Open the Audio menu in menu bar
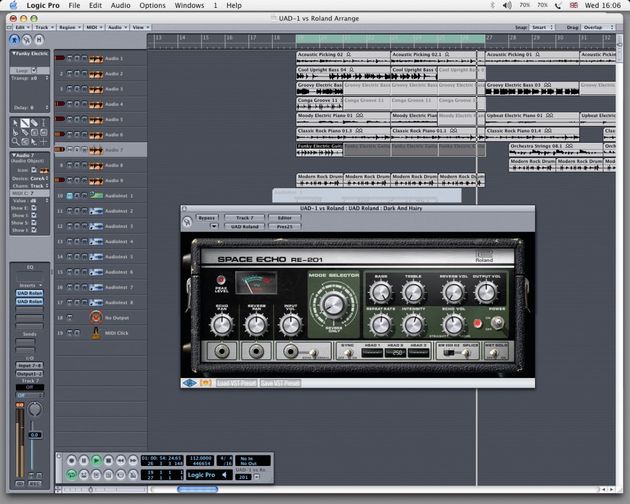 point(119,6)
